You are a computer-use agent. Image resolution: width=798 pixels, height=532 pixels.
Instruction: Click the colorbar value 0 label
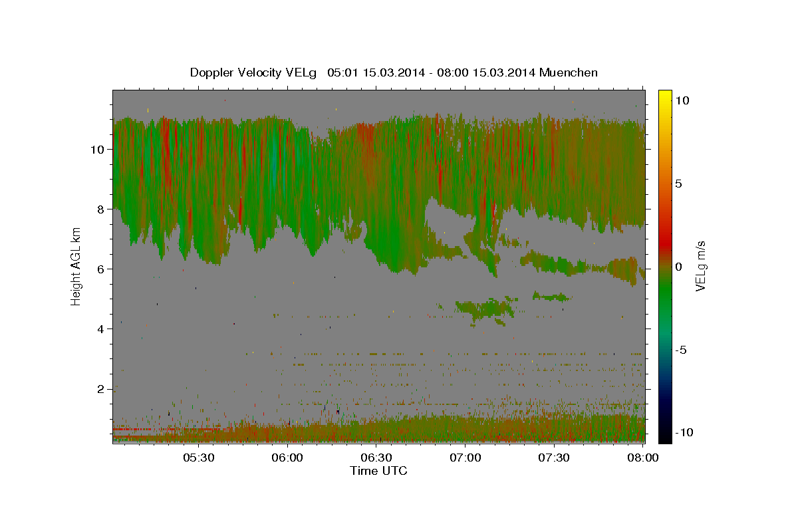click(679, 266)
